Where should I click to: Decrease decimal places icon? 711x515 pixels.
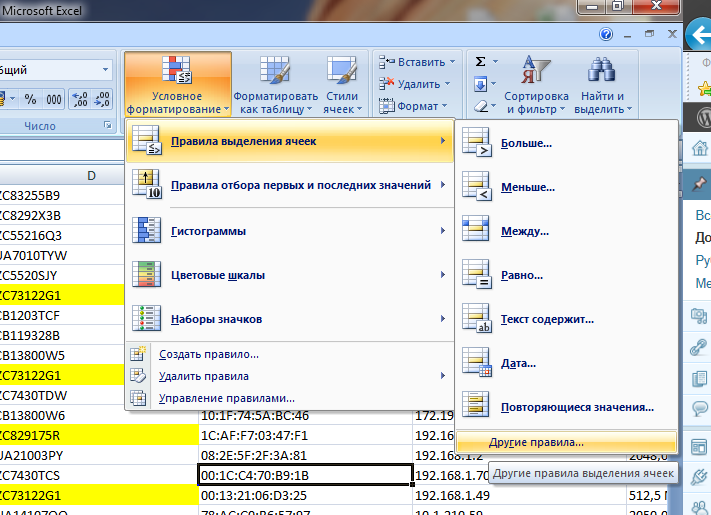101,99
